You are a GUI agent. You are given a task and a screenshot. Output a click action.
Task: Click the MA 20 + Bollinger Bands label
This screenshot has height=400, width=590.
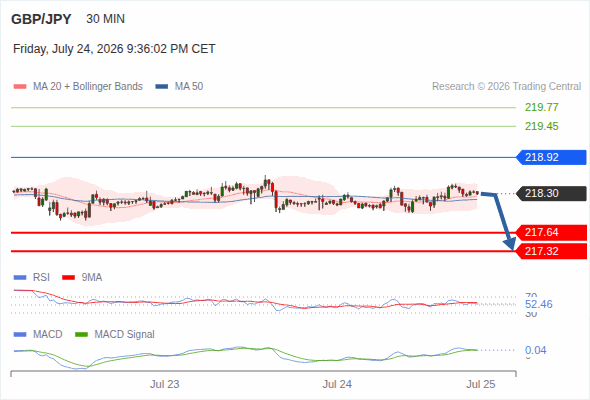pos(88,87)
